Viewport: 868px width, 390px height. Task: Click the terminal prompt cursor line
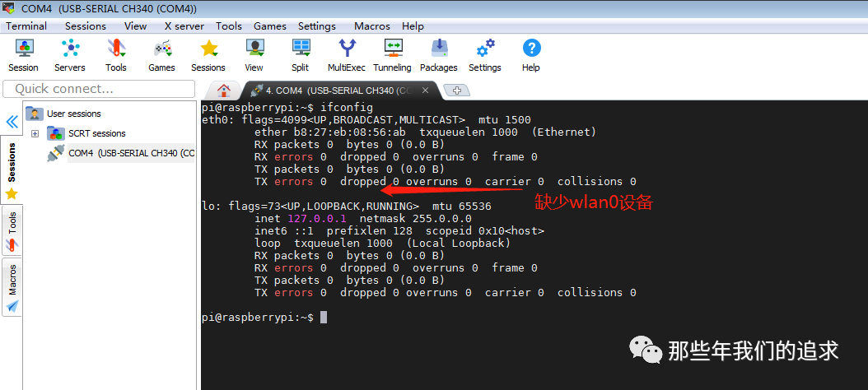[x=264, y=318]
